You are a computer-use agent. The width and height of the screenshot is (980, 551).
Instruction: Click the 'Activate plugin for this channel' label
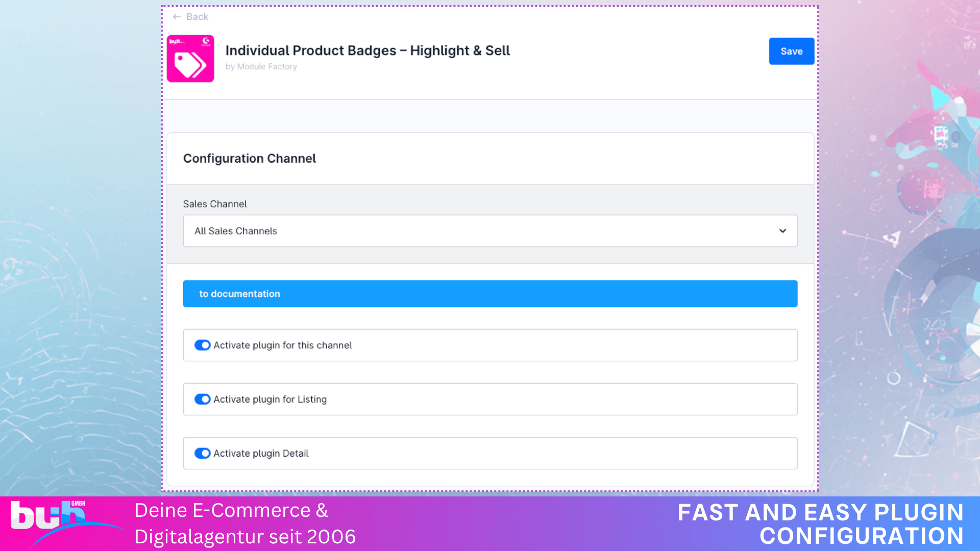point(283,345)
